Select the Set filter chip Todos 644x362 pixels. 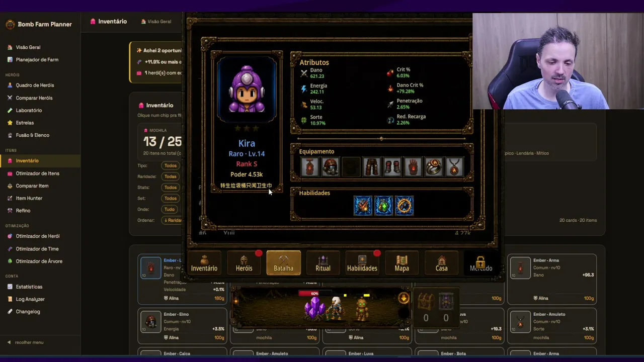pos(171,199)
